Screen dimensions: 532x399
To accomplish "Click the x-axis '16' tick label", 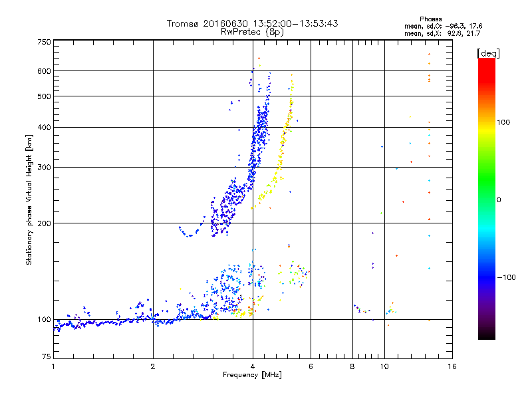I will pyautogui.click(x=452, y=366).
